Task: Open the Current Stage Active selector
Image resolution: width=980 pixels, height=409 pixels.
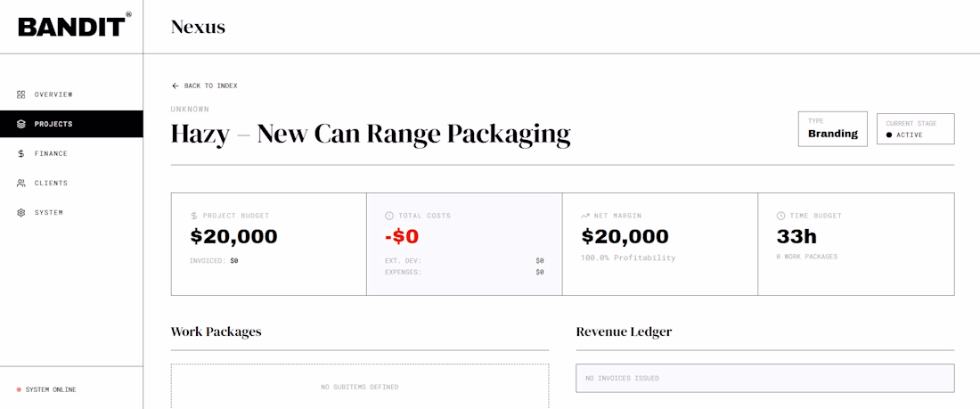Action: point(915,129)
